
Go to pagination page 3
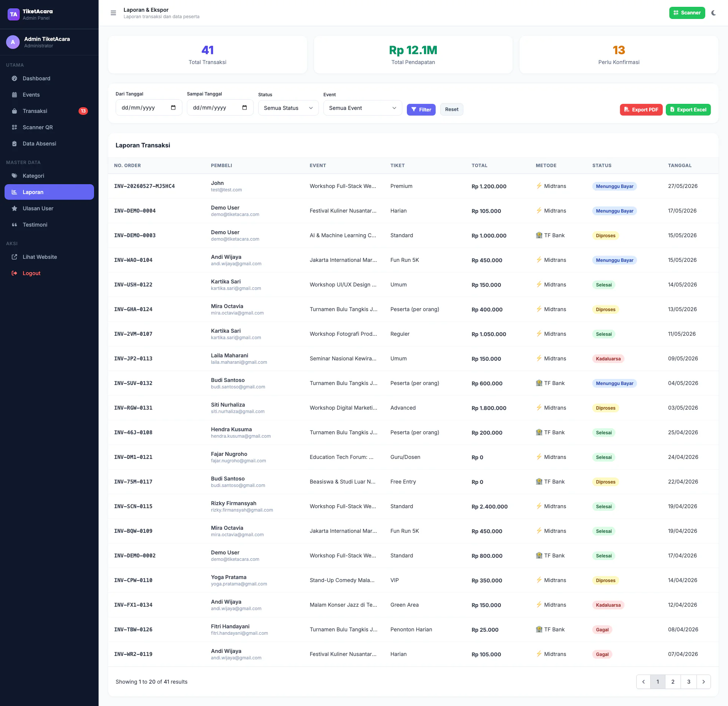(689, 682)
